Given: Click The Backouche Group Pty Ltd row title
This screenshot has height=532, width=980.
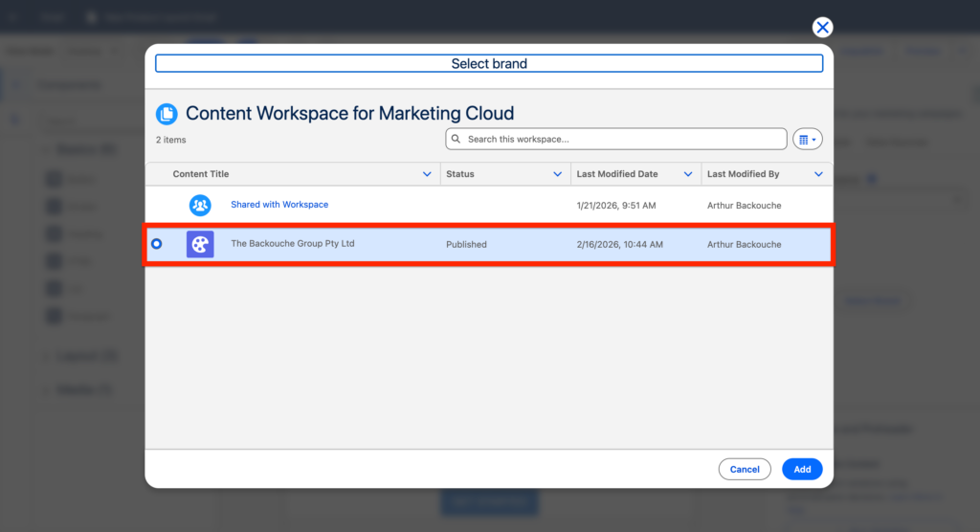Looking at the screenshot, I should [x=293, y=244].
